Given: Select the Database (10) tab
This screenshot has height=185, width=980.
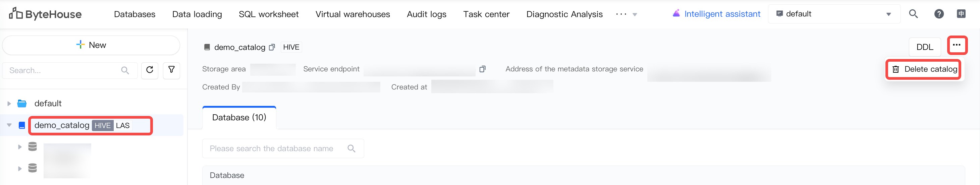Looking at the screenshot, I should [x=239, y=118].
